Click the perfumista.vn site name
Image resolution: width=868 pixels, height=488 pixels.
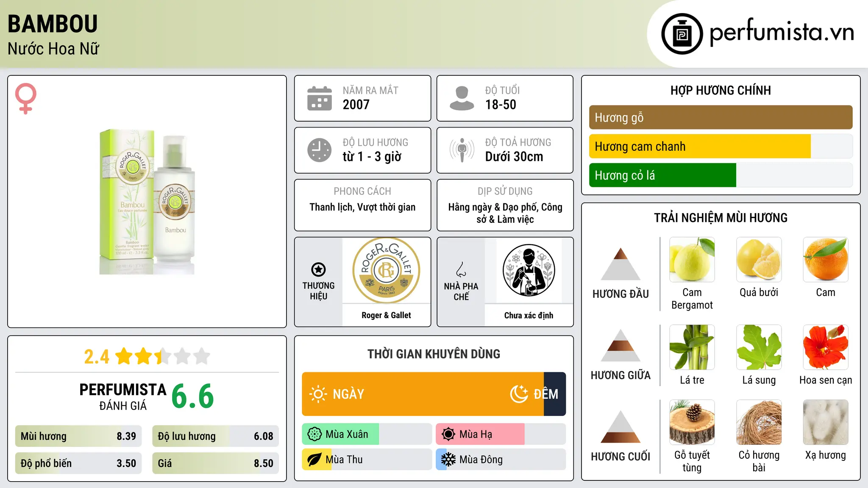(x=782, y=32)
